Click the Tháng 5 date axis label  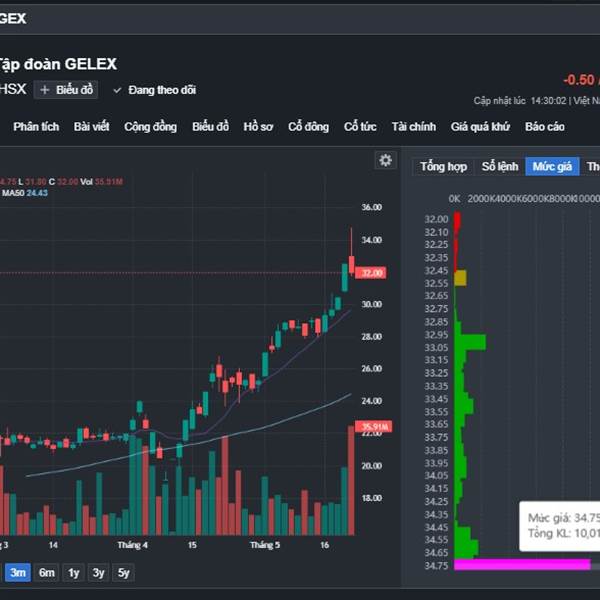265,545
